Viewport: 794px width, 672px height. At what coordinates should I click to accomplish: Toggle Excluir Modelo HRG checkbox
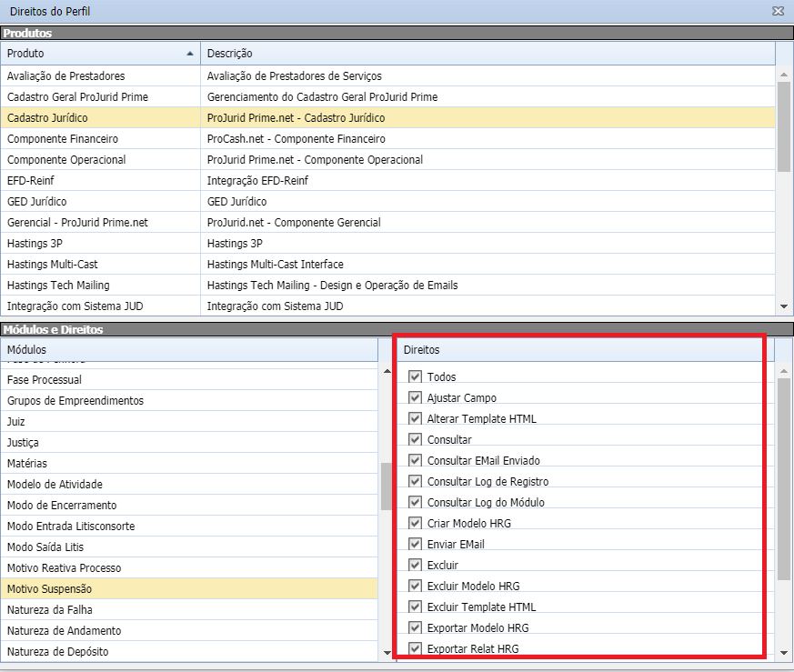pyautogui.click(x=415, y=586)
